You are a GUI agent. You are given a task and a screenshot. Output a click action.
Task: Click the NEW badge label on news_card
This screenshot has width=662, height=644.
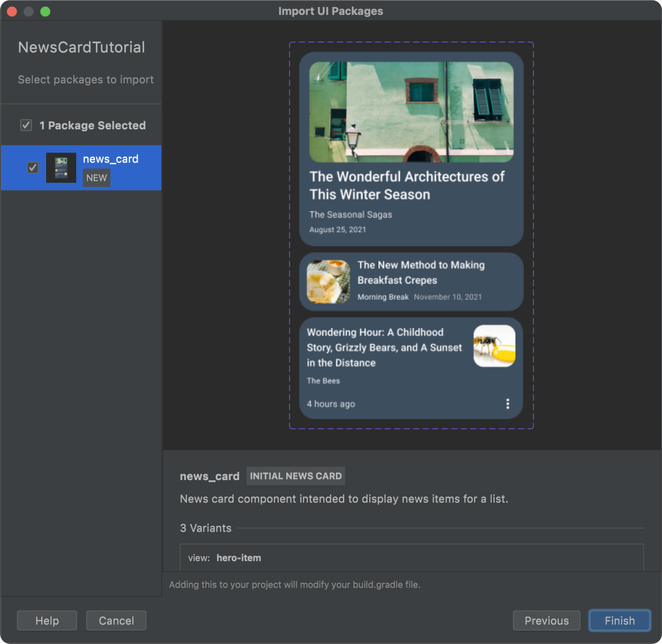coord(96,177)
